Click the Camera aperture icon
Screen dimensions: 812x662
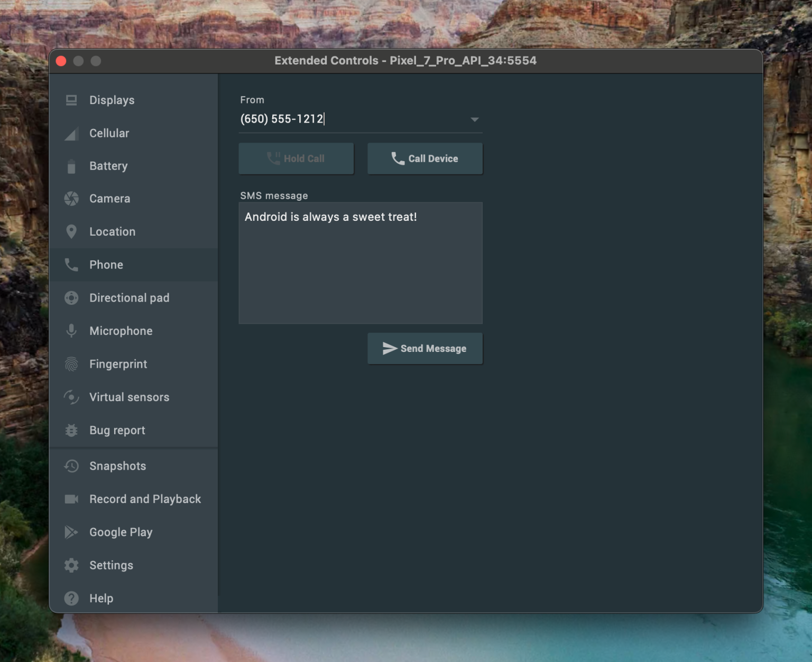coord(71,199)
